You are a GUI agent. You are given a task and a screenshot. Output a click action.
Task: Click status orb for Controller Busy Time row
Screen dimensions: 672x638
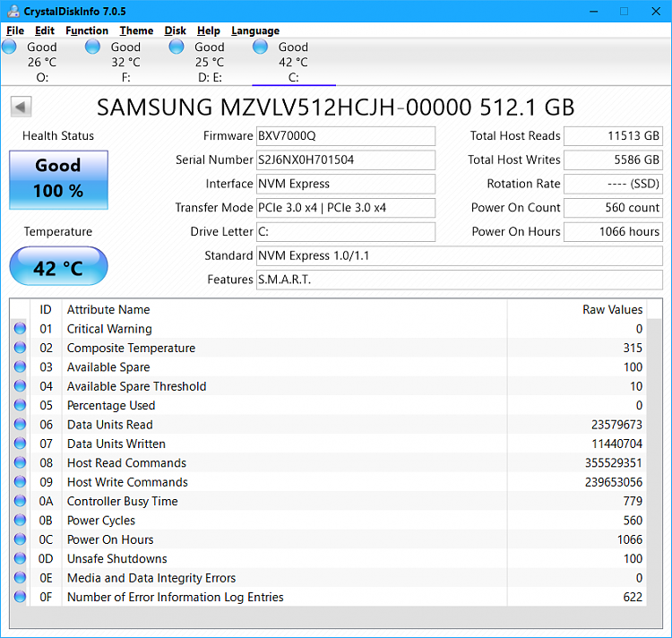(x=20, y=501)
